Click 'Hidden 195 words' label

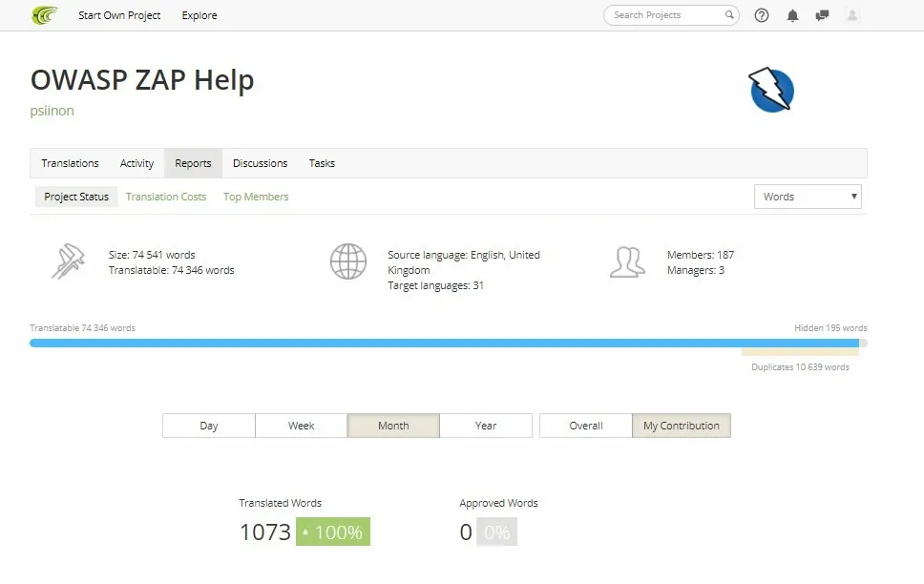(830, 328)
